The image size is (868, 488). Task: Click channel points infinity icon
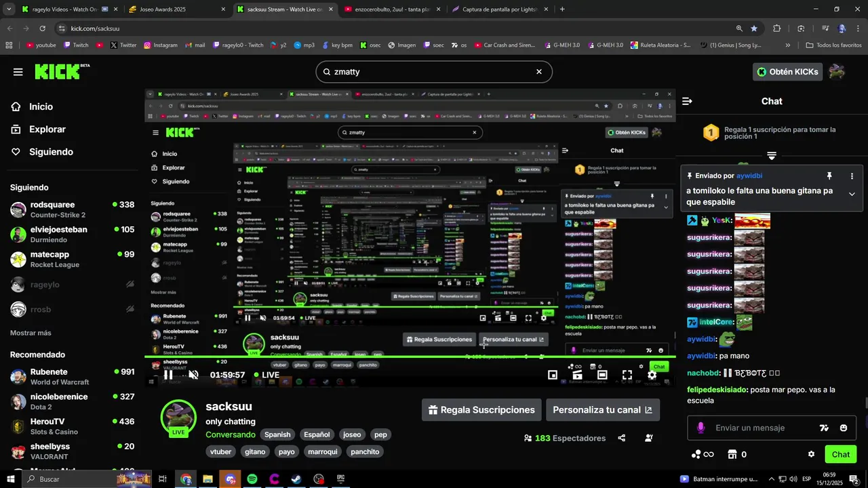coord(702,454)
